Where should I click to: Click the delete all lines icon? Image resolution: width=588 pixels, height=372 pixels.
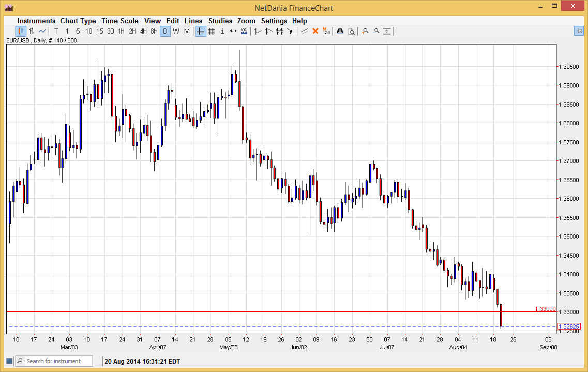click(326, 31)
